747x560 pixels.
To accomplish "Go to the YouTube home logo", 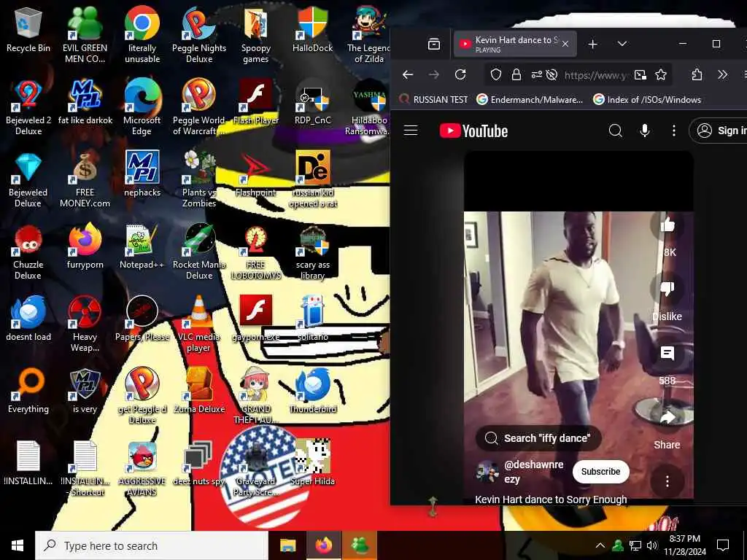I will coord(473,131).
